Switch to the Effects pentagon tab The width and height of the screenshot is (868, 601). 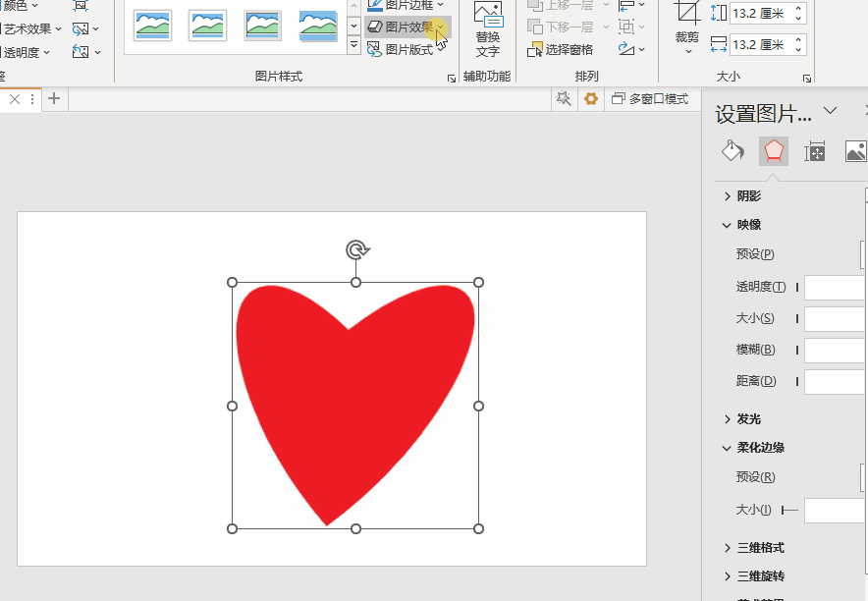(774, 151)
